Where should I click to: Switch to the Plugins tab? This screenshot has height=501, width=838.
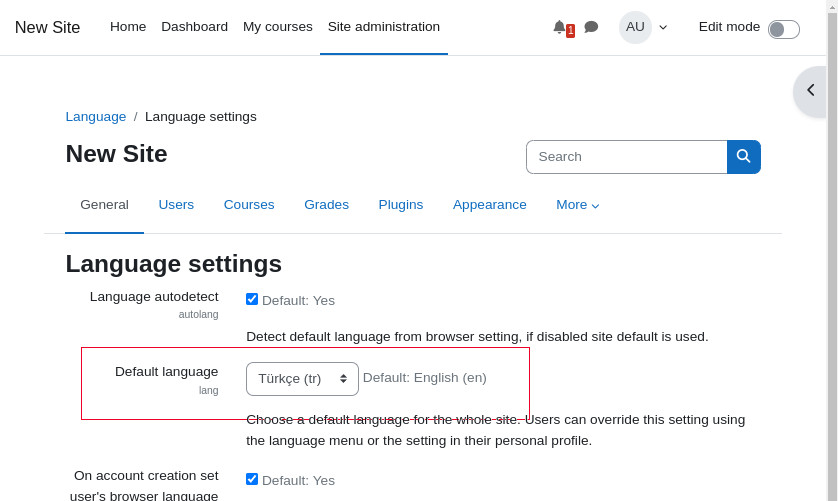[400, 205]
